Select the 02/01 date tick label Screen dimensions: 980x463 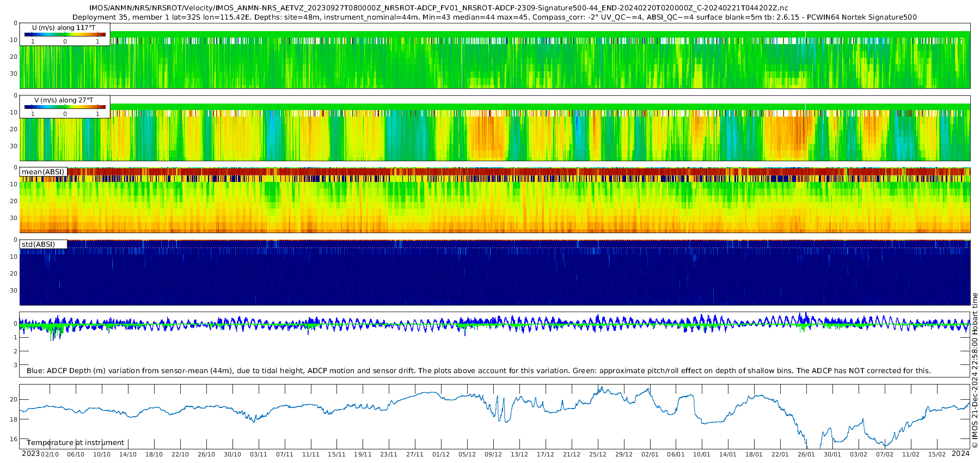[x=650, y=454]
